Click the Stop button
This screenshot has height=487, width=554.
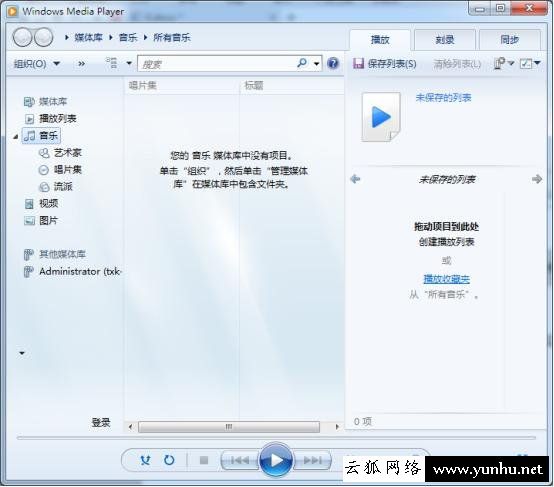[204, 460]
